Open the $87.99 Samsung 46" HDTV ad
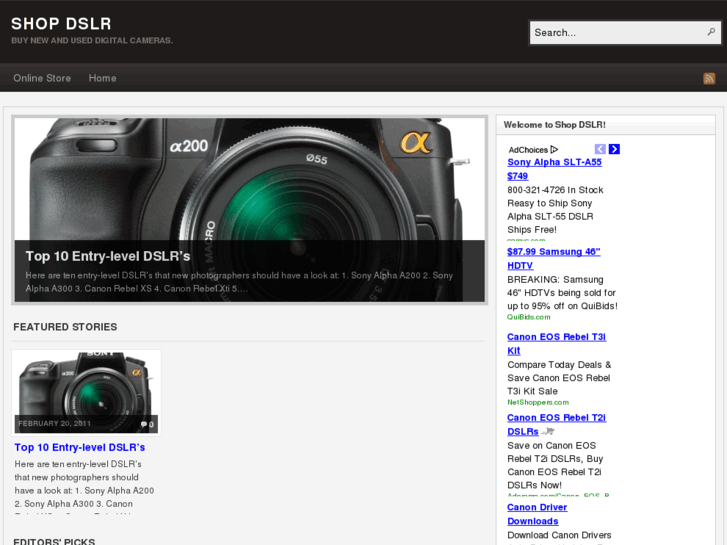This screenshot has width=727, height=545. [554, 258]
